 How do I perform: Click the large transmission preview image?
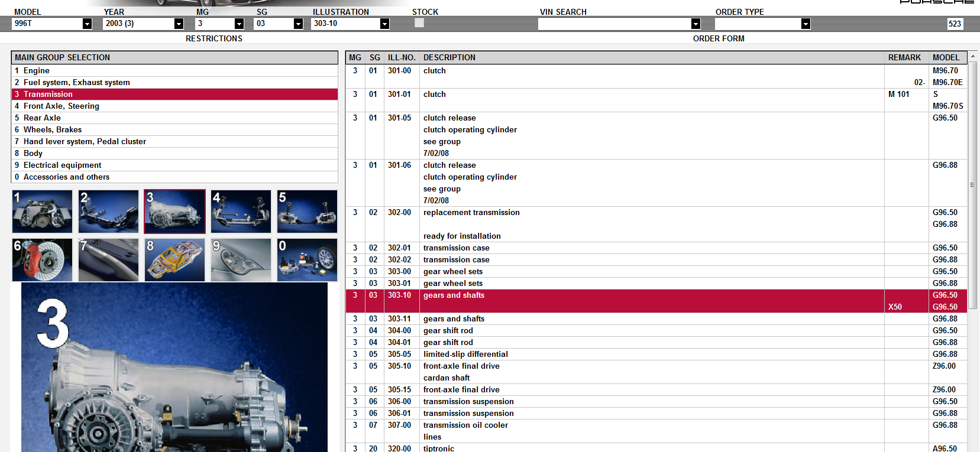[174, 368]
